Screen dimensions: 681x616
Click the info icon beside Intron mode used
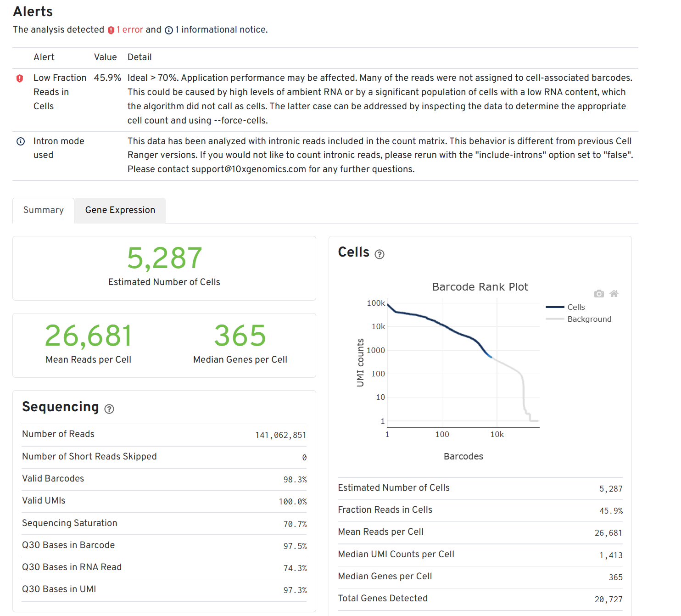21,141
